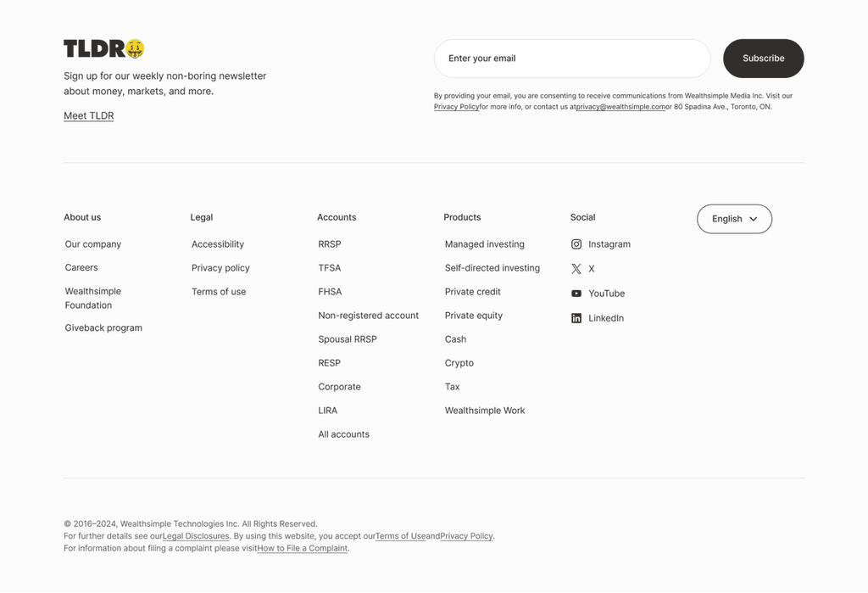Open How to File a Complaint

[302, 547]
